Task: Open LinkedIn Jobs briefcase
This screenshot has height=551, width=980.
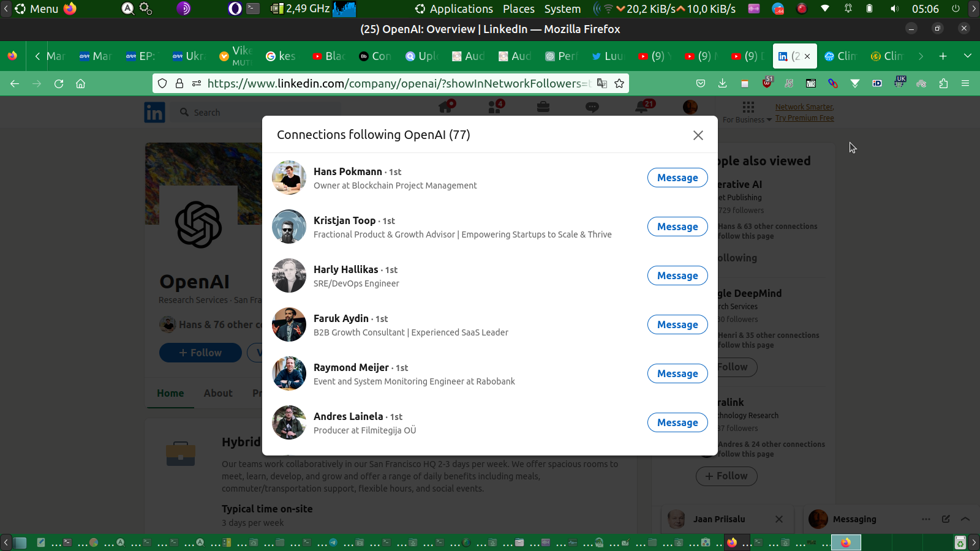Action: (x=543, y=107)
